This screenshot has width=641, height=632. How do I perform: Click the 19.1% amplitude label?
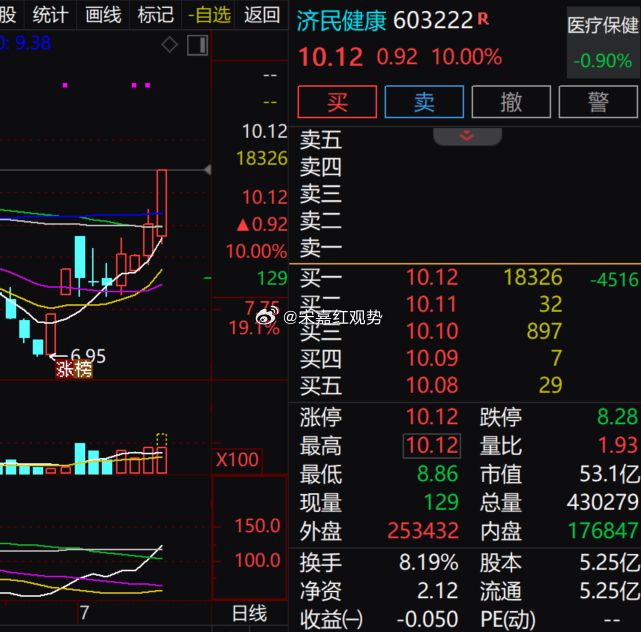(254, 328)
